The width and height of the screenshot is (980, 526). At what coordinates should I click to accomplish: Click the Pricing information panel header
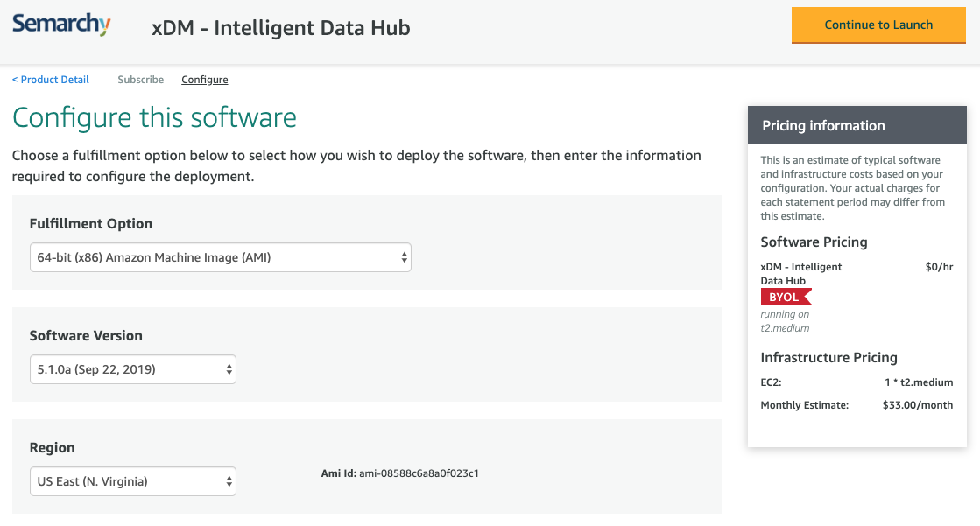[823, 125]
